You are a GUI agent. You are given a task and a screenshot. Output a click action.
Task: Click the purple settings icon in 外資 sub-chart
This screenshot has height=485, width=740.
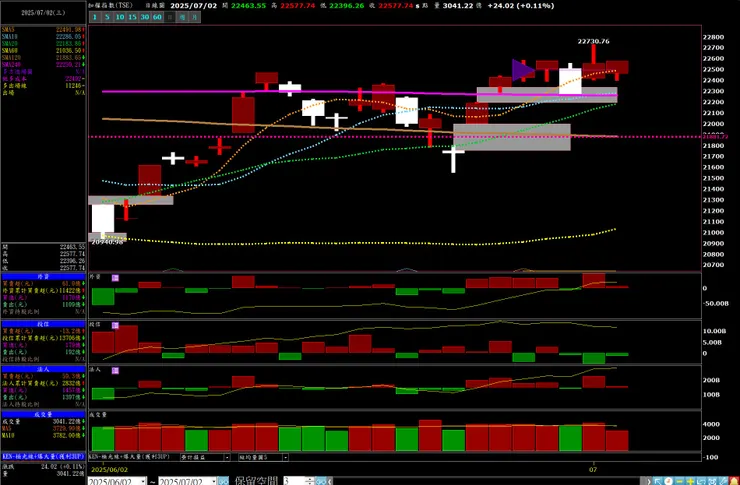(x=115, y=278)
